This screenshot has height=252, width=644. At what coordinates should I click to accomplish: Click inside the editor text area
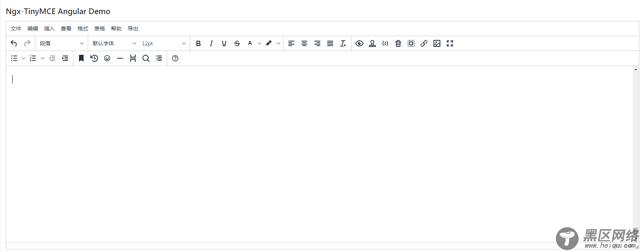319,154
